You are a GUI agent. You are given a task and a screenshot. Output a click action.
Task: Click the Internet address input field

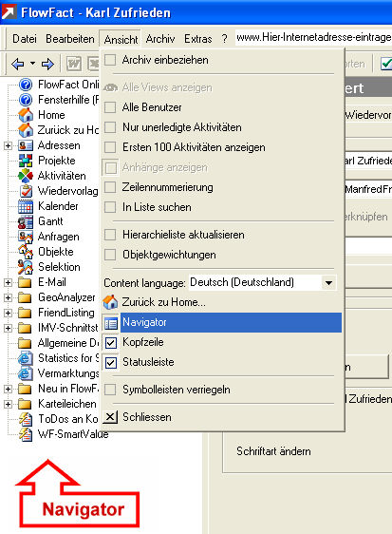click(x=313, y=37)
